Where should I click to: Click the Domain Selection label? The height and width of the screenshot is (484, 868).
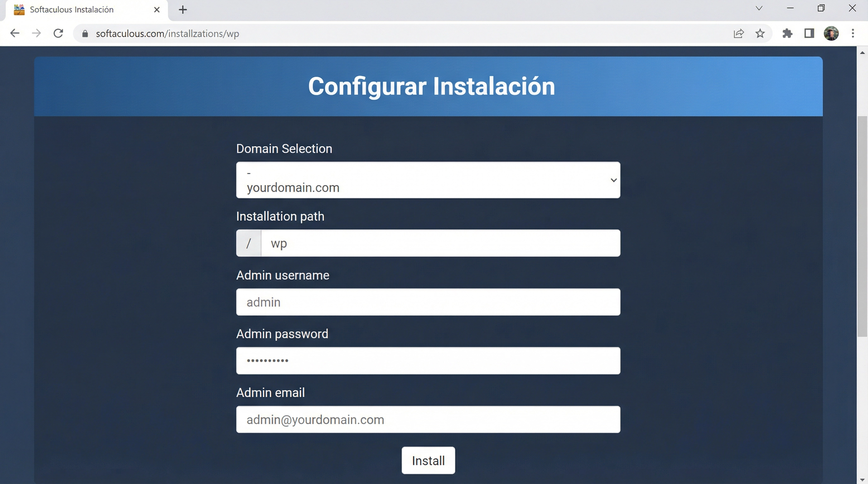[x=284, y=148]
